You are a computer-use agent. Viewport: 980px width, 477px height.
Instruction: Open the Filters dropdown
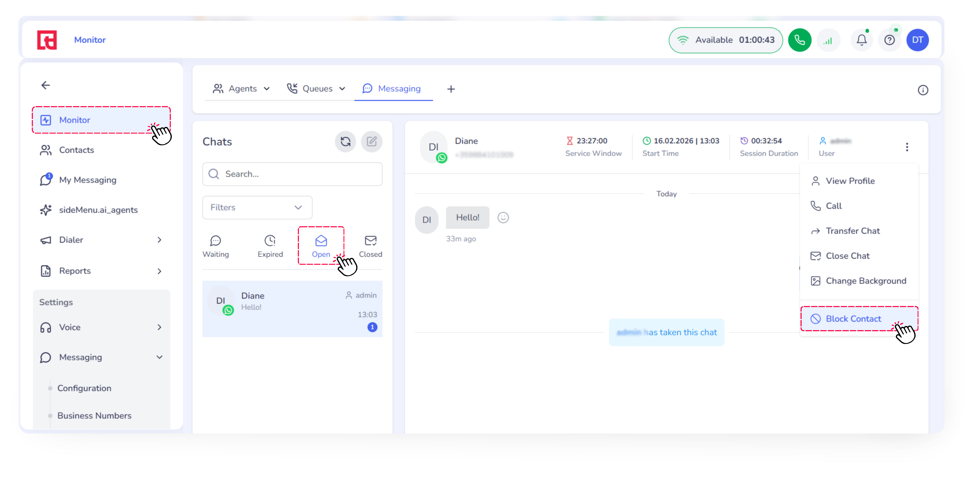click(x=257, y=208)
